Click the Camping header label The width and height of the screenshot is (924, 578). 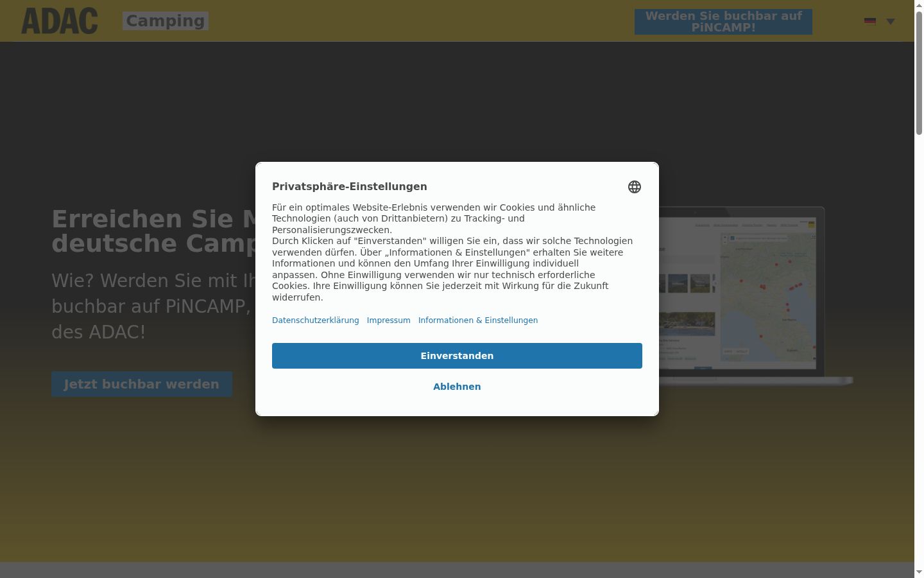coord(166,21)
